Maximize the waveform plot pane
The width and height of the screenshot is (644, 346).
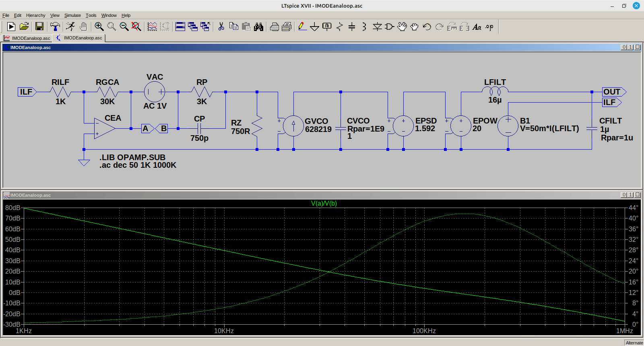tap(638, 195)
